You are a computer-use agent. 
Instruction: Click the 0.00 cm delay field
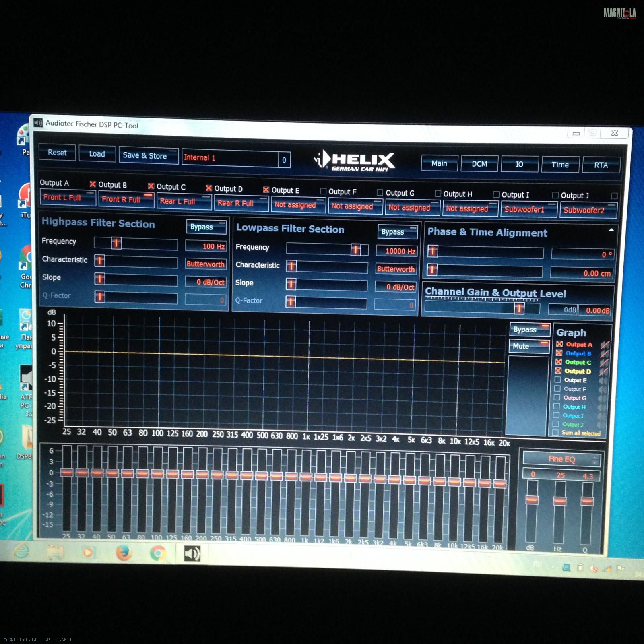pos(582,273)
